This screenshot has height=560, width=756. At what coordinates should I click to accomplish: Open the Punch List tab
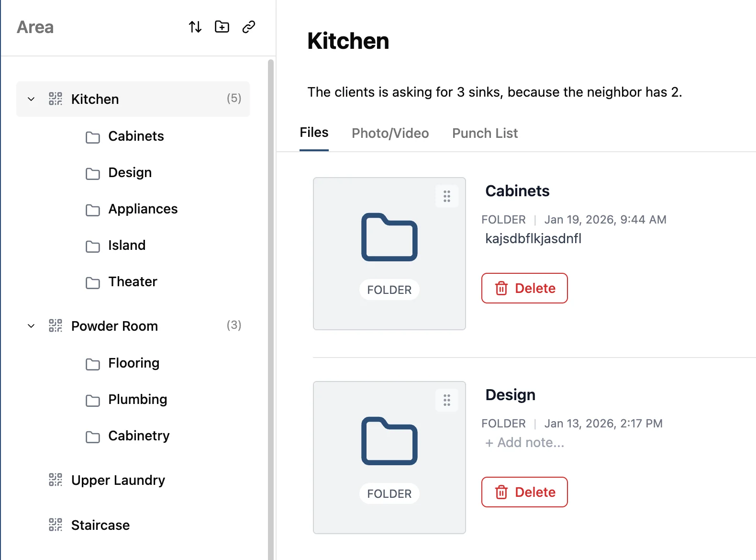(485, 133)
